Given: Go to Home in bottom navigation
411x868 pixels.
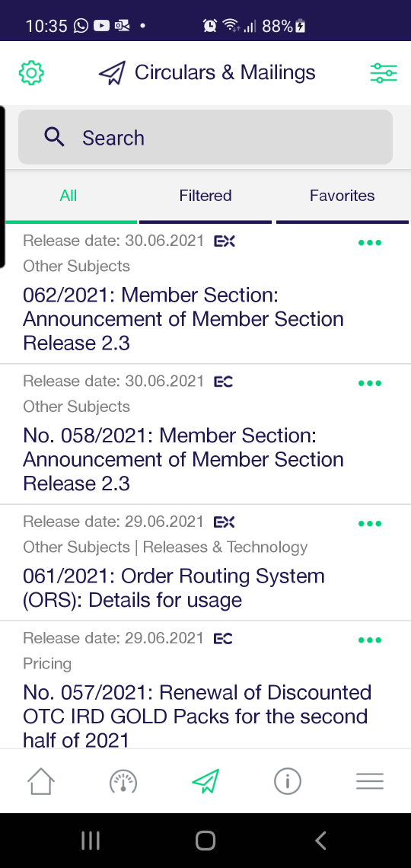Looking at the screenshot, I should [41, 781].
